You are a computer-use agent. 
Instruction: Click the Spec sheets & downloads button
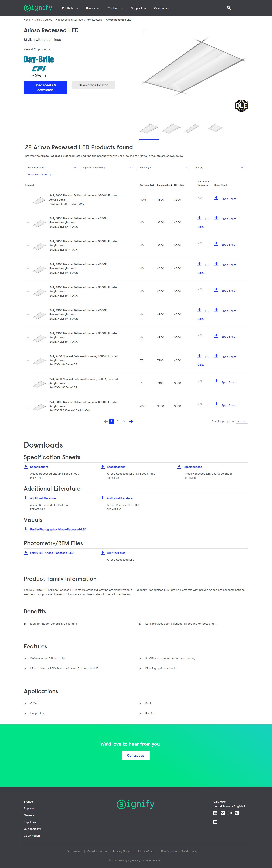(x=45, y=88)
